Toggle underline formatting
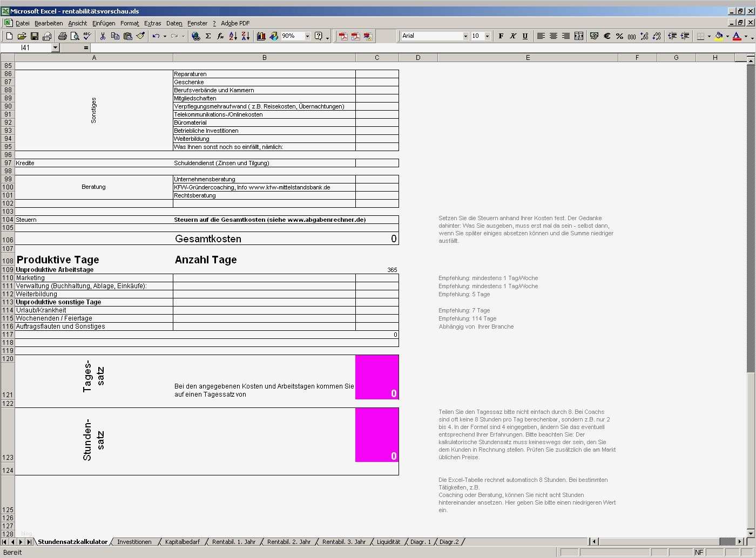This screenshot has height=558, width=756. (525, 36)
